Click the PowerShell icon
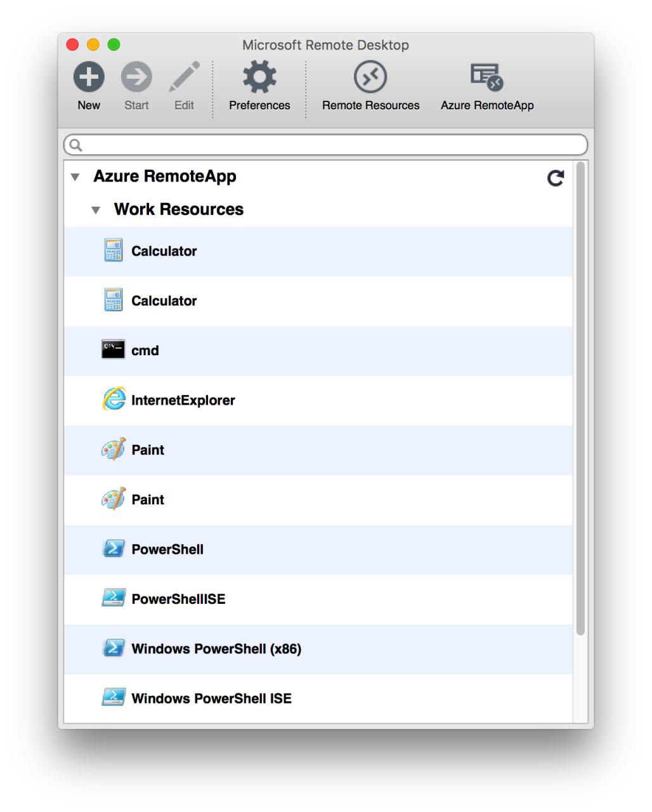The height and width of the screenshot is (812, 652). [x=114, y=548]
